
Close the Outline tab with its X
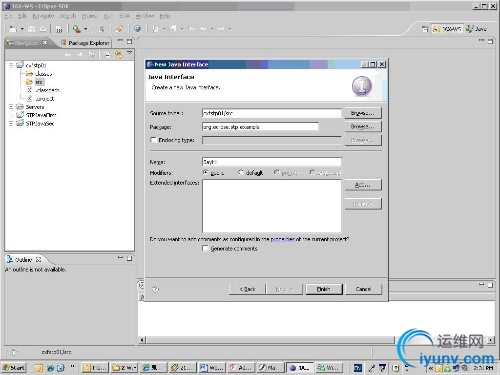pos(38,259)
